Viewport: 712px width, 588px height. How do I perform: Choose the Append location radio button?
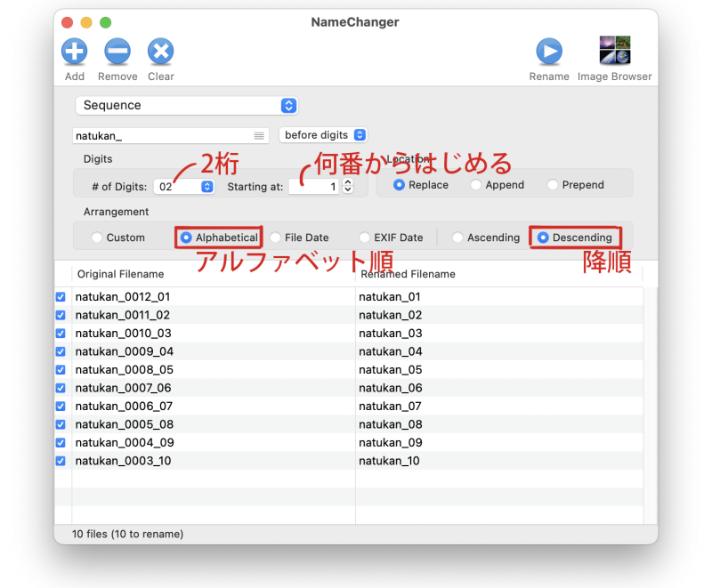(x=476, y=185)
